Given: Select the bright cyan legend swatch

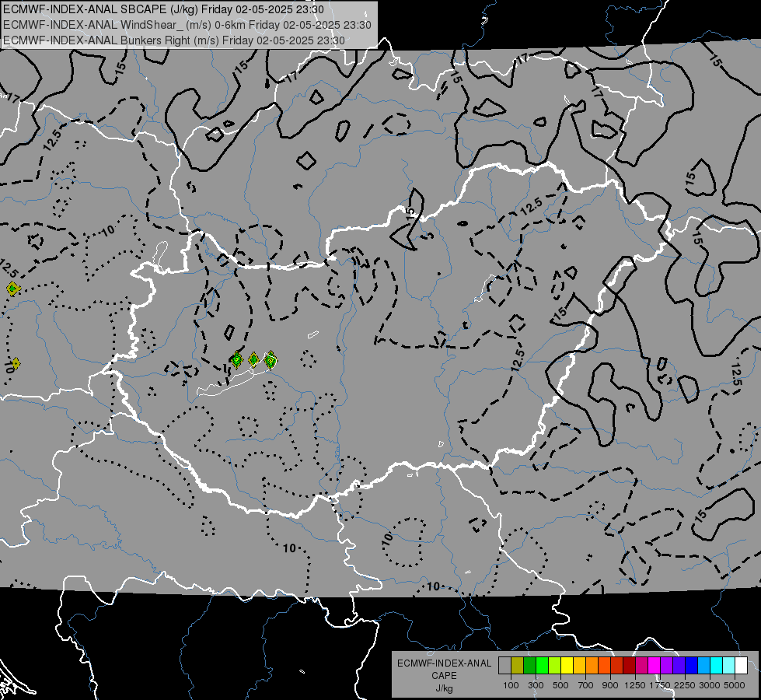Looking at the screenshot, I should (717, 666).
